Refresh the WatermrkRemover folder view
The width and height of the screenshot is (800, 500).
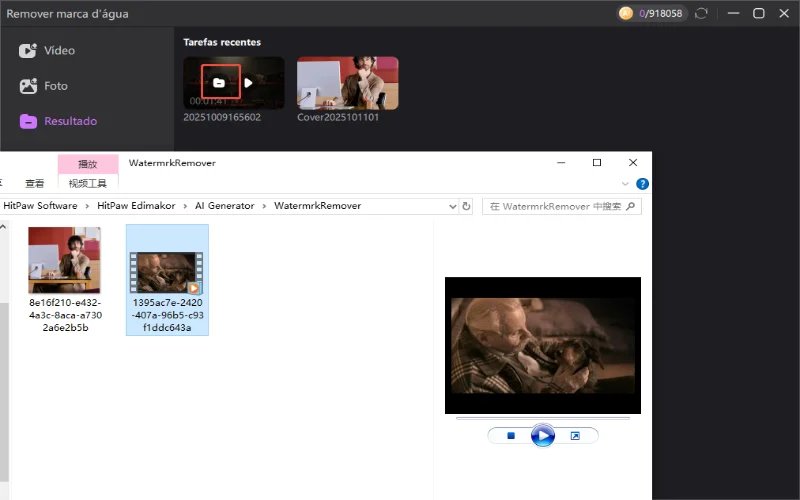(465, 206)
